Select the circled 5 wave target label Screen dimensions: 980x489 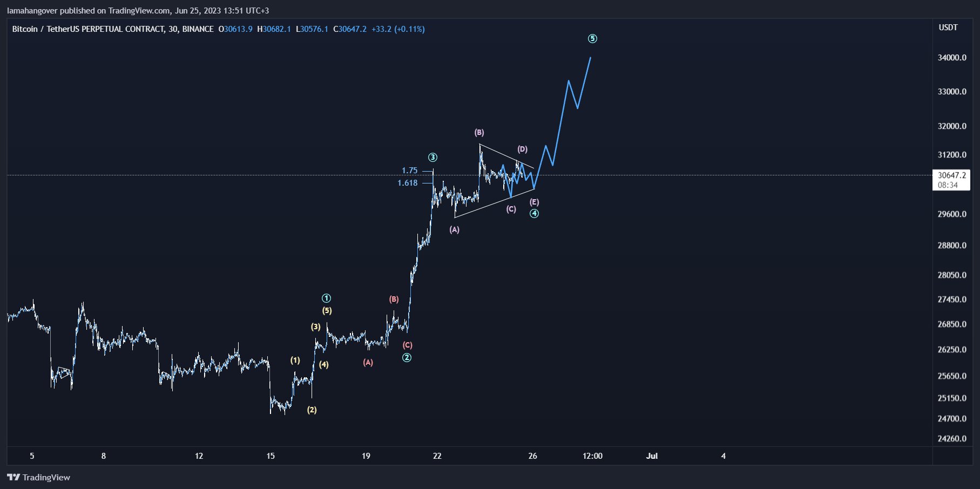point(592,39)
